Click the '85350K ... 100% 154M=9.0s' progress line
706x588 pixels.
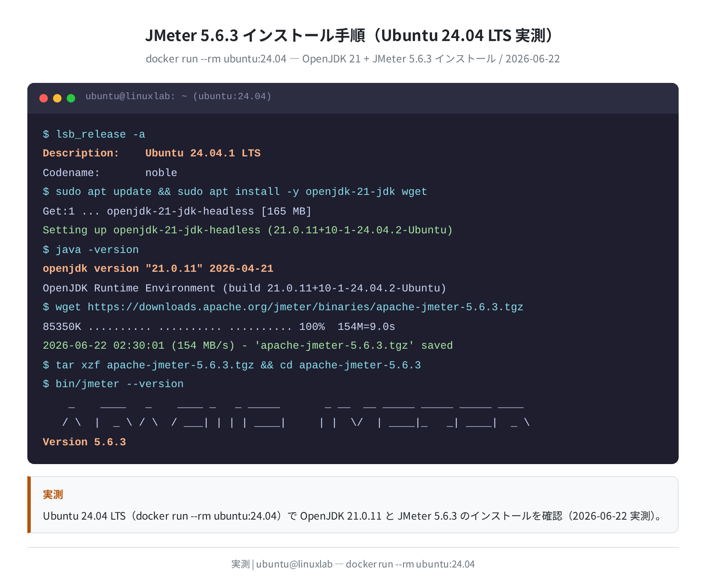coord(219,327)
